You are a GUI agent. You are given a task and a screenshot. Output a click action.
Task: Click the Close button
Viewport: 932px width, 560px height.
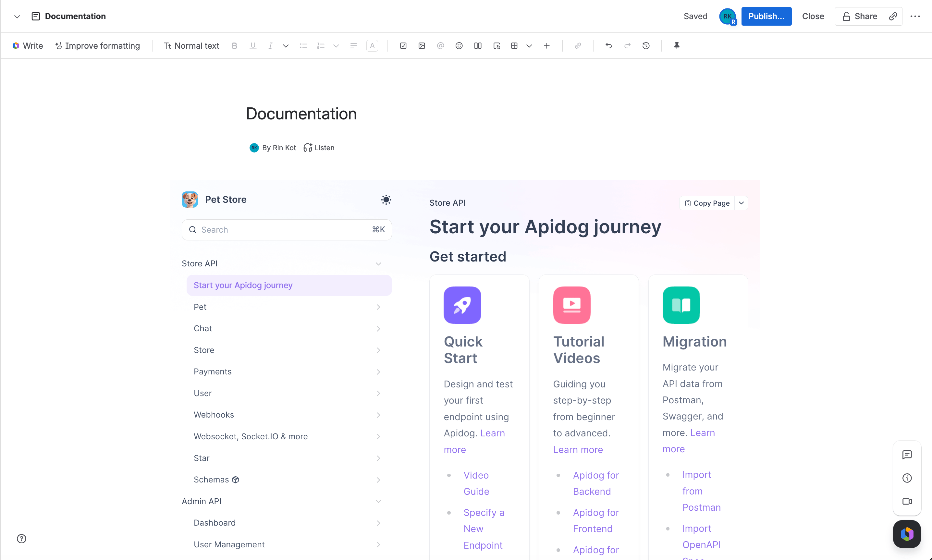point(813,16)
